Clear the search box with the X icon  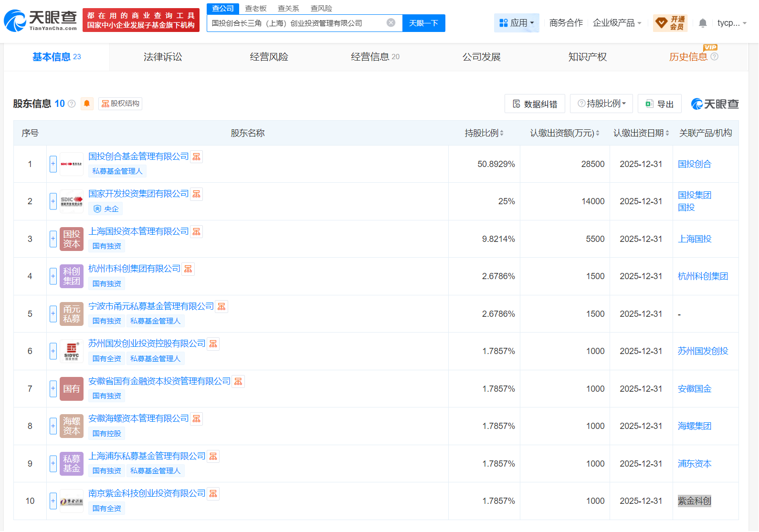pyautogui.click(x=391, y=23)
